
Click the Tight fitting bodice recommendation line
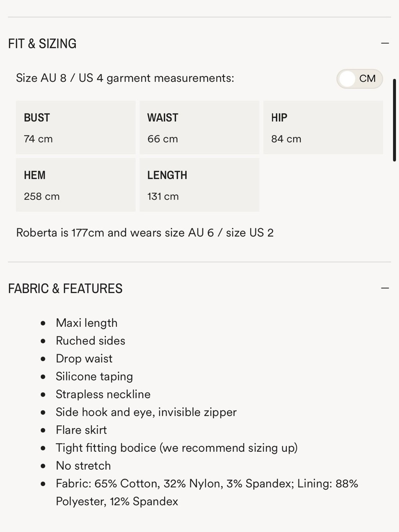tap(177, 448)
